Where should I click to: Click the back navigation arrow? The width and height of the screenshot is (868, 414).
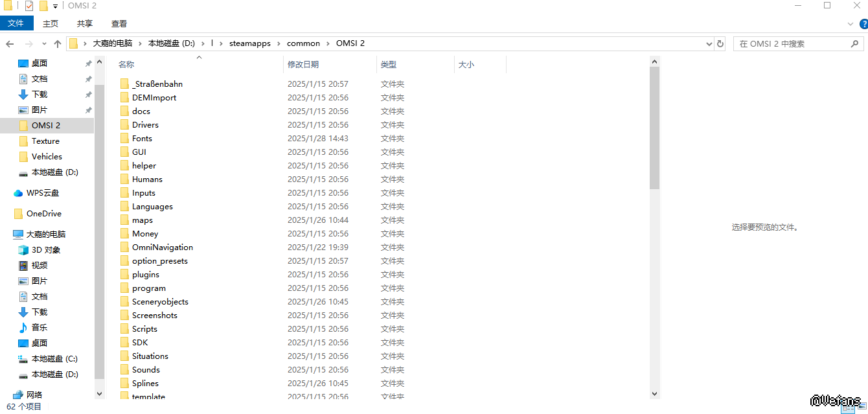point(10,43)
